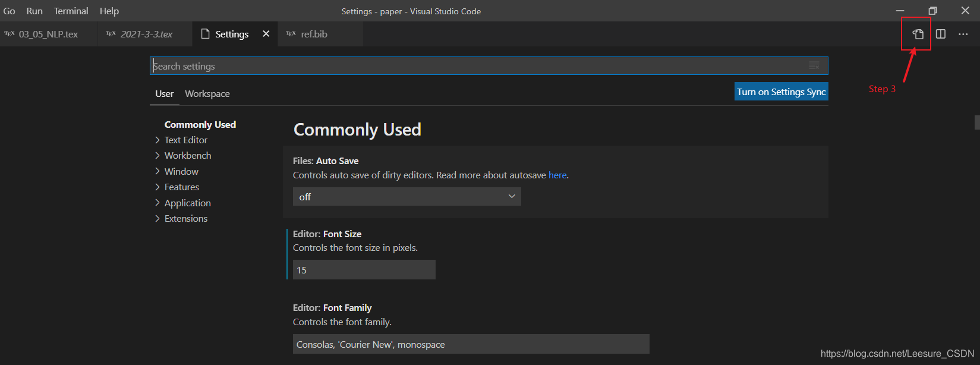Expand the Features category chevron
This screenshot has width=980, height=365.
tap(157, 187)
